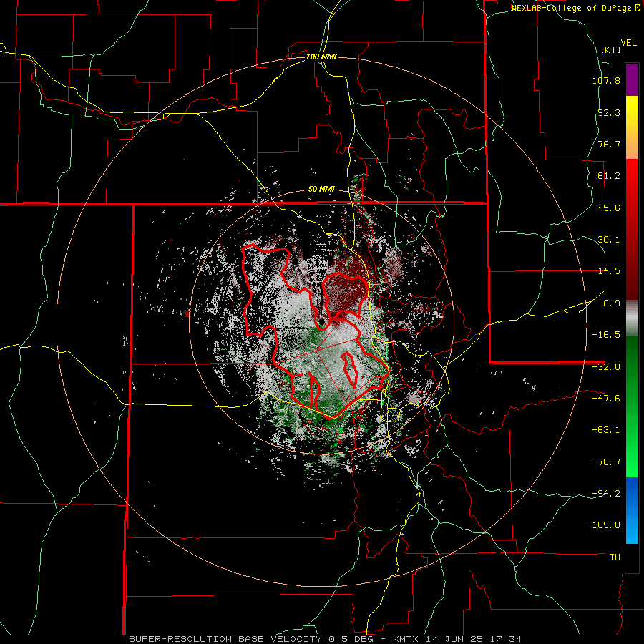Click the red segment of velocity scale
644x644 pixels.
click(x=632, y=229)
